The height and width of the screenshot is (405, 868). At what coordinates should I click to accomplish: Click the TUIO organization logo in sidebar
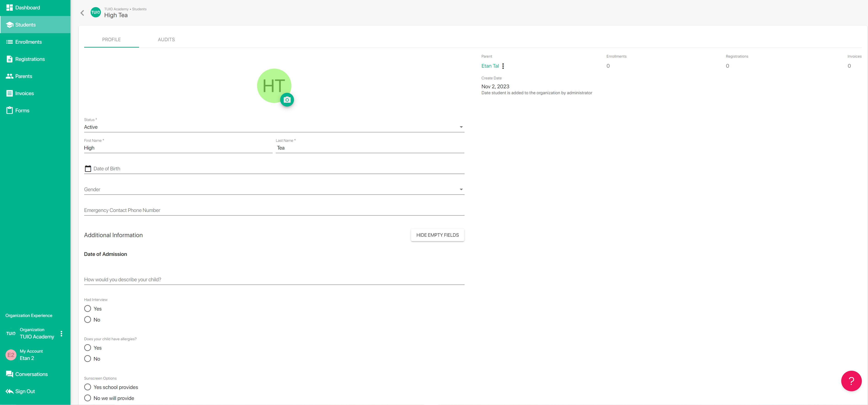click(11, 334)
